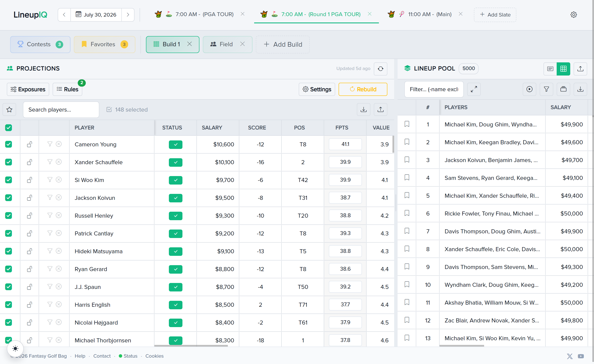Open the Exposures panel
Image resolution: width=594 pixels, height=364 pixels.
coord(28,90)
